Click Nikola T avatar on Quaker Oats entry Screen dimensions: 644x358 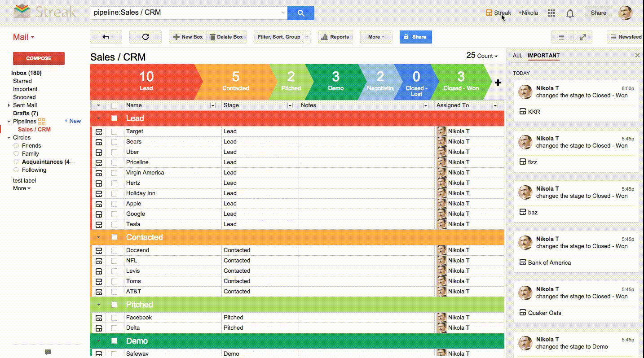[525, 293]
